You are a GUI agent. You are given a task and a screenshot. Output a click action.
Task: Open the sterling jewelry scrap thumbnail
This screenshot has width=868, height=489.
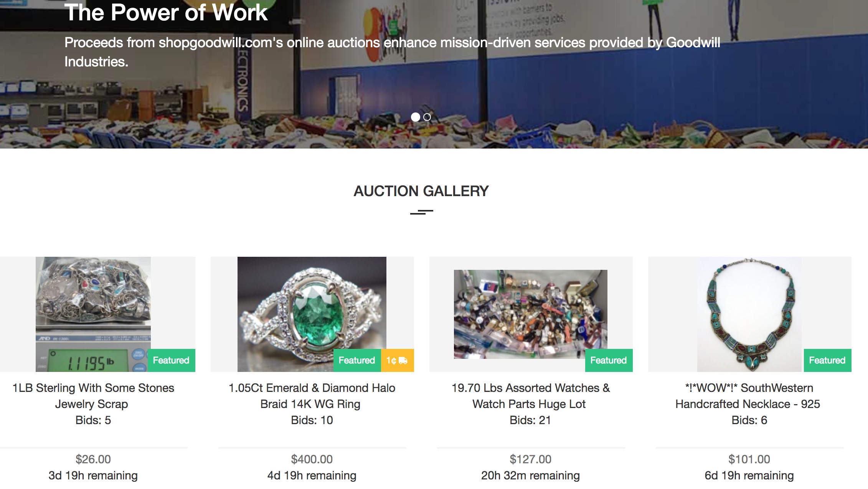pos(93,314)
